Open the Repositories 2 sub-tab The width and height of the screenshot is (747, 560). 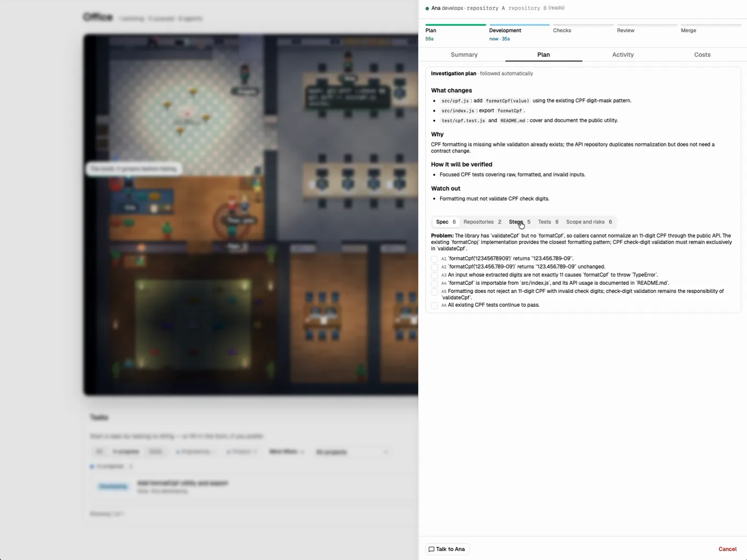[482, 222]
